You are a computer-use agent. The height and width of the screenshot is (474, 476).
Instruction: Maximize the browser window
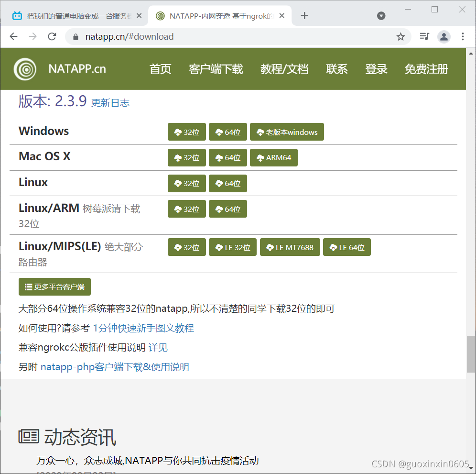(434, 10)
